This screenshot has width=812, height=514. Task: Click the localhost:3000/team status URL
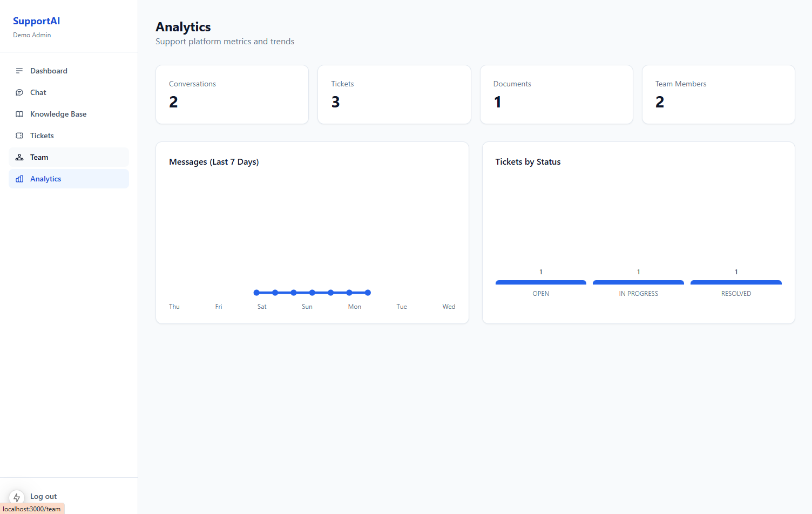tap(32, 509)
